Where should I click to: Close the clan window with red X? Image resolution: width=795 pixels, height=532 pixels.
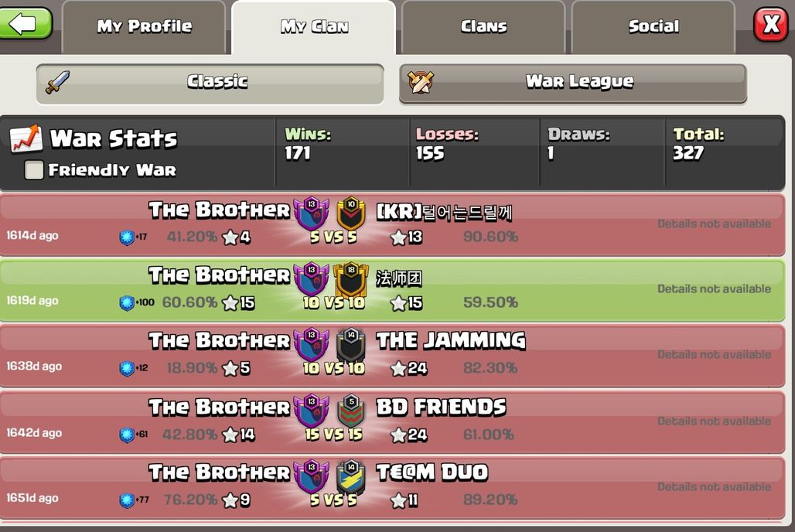click(771, 24)
